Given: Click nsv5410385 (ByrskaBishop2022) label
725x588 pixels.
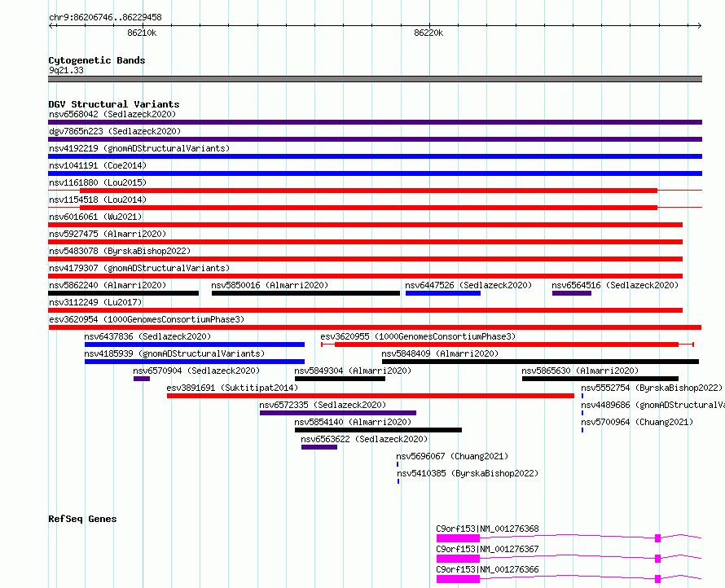Looking at the screenshot, I should [468, 473].
